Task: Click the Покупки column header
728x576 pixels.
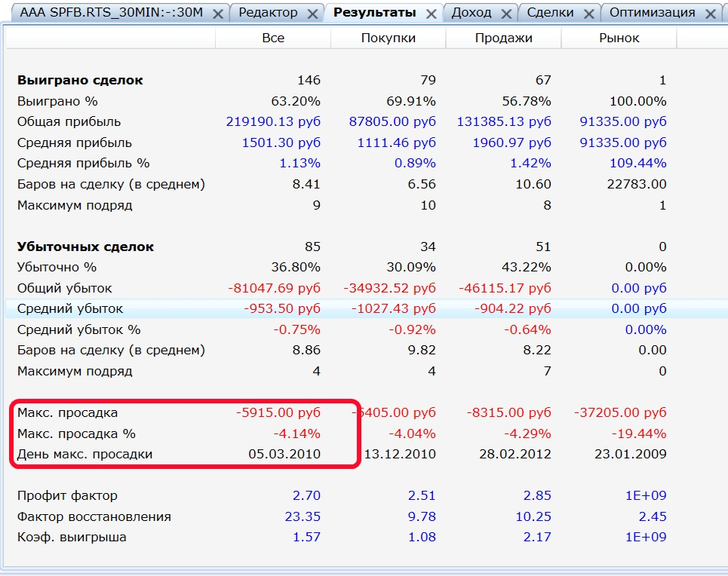Action: point(388,38)
